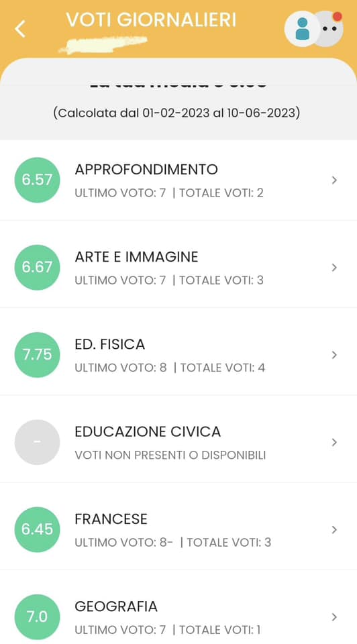Expand Arte e Immagine with its right chevron
Screen dimensions: 357x644
tap(334, 268)
